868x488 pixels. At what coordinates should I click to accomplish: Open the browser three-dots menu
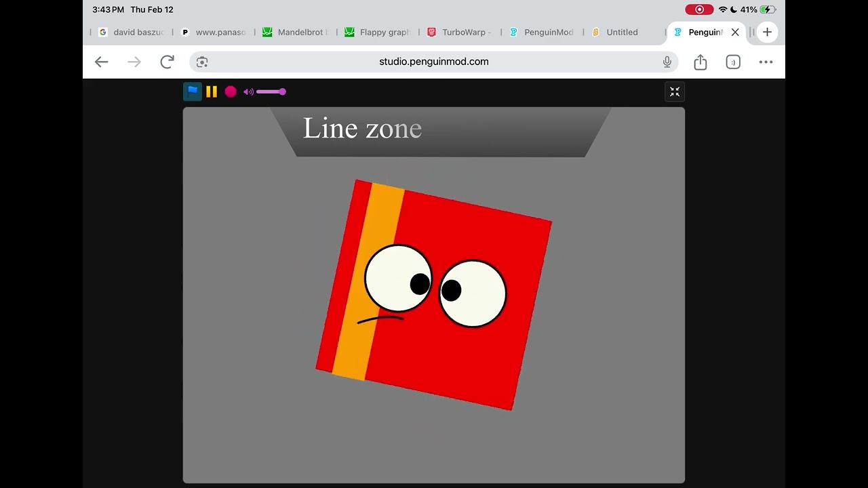click(766, 62)
